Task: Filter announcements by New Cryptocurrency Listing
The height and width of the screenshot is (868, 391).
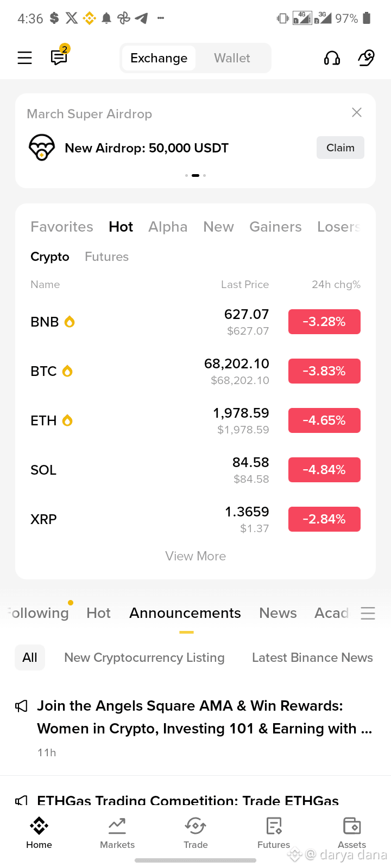Action: (144, 658)
